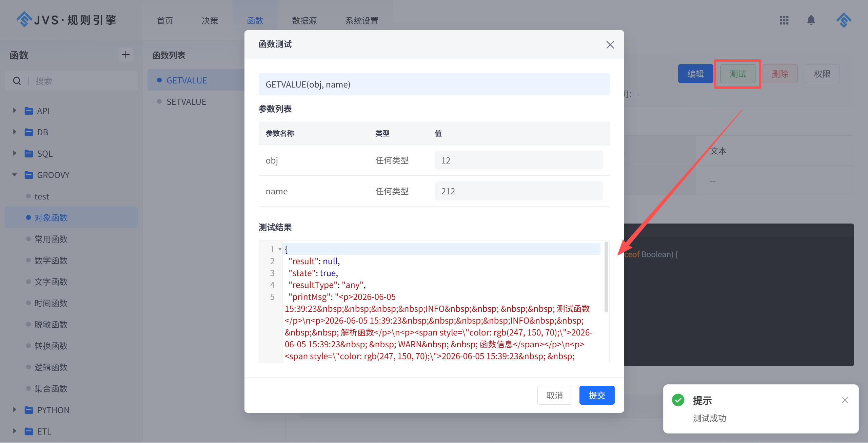Click the DB folder icon
The image size is (868, 443).
[29, 132]
